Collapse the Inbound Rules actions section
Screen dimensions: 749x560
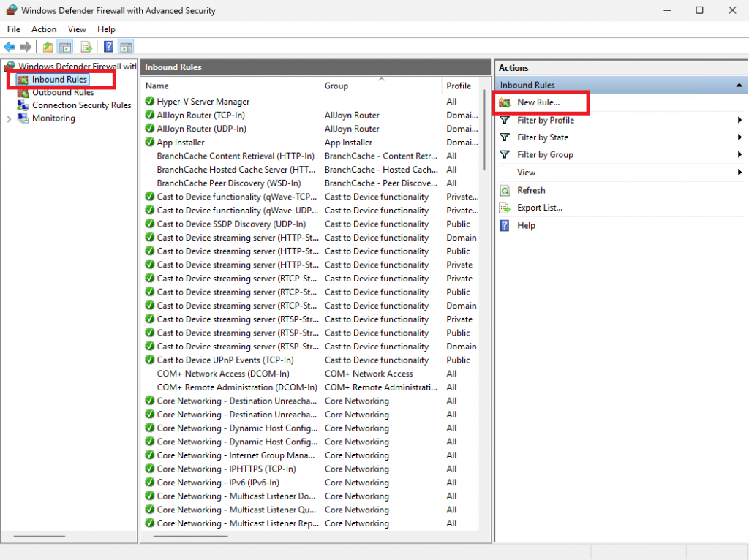click(739, 85)
